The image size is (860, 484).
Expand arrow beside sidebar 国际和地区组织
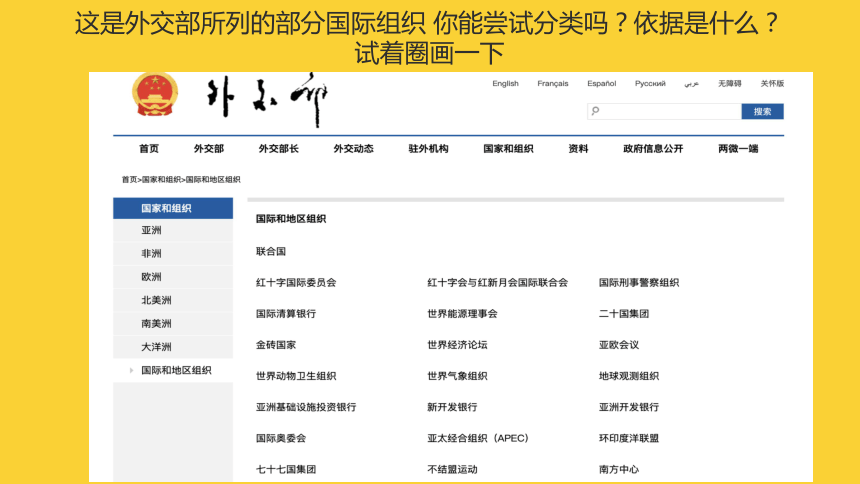click(x=131, y=370)
